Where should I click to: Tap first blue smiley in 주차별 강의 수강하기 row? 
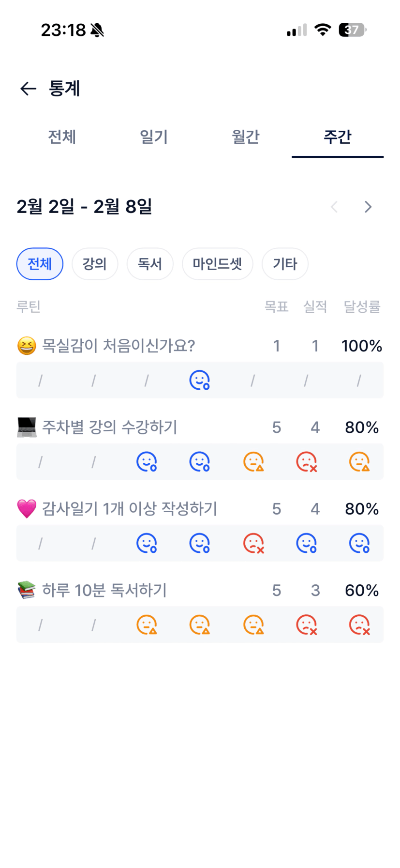click(x=147, y=462)
